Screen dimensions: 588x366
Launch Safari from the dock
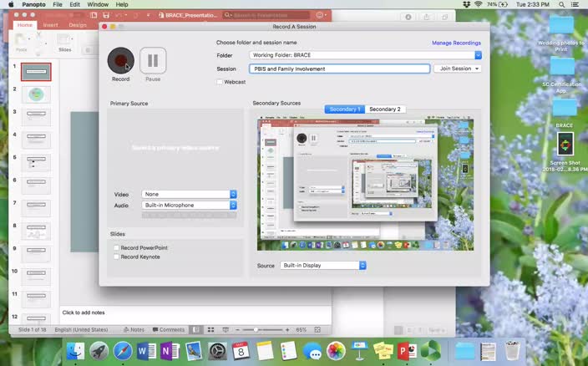[x=123, y=351]
